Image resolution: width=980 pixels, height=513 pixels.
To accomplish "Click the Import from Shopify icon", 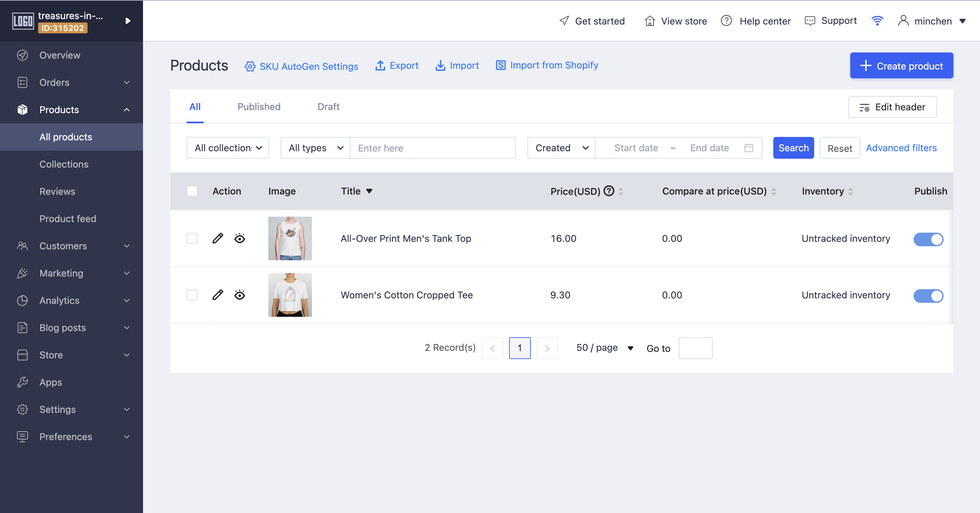I will pyautogui.click(x=501, y=65).
